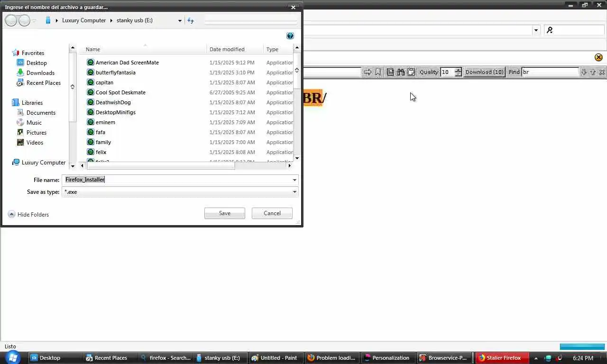
Task: Click the orange X stop icon
Action: 598,57
